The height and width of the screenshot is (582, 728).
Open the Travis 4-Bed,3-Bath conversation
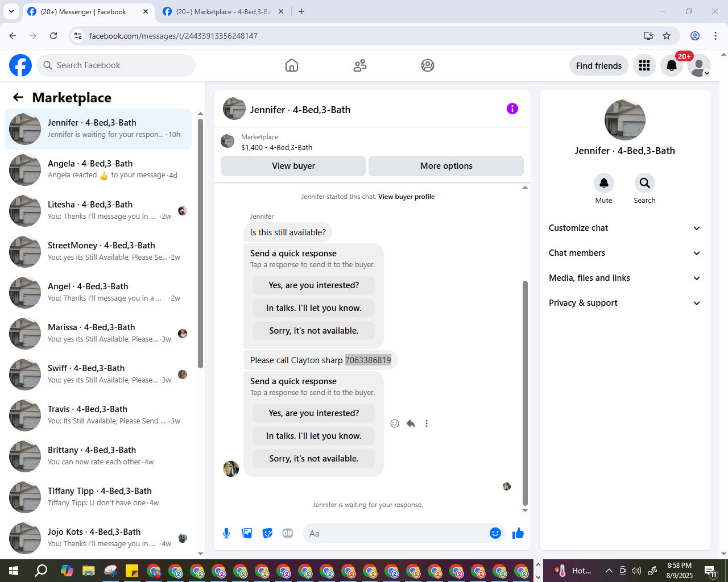[98, 415]
